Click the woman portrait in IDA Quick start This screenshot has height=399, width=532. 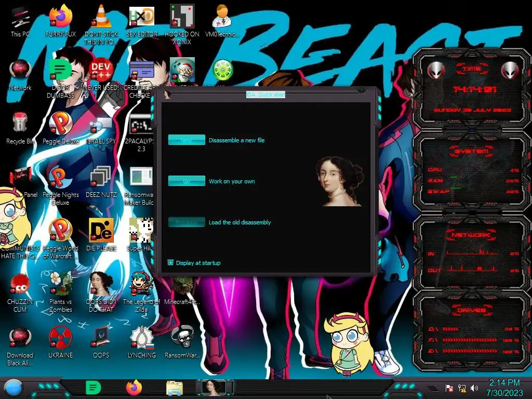[339, 181]
